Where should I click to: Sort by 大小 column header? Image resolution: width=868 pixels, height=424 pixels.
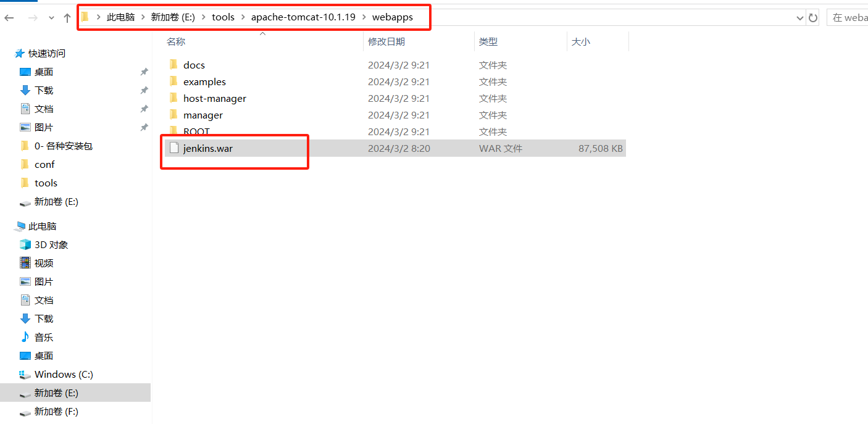[x=580, y=41]
